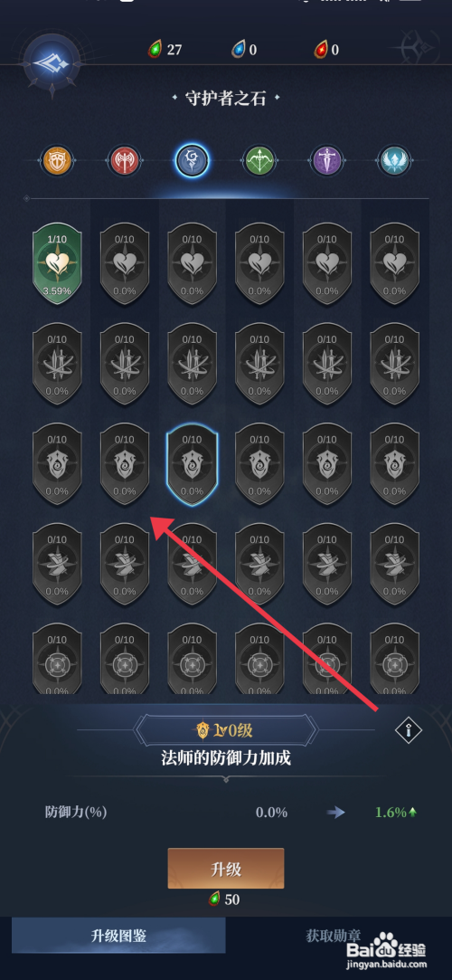Click the red gem currency counter
Viewport: 452px width, 980px height.
pyautogui.click(x=326, y=50)
